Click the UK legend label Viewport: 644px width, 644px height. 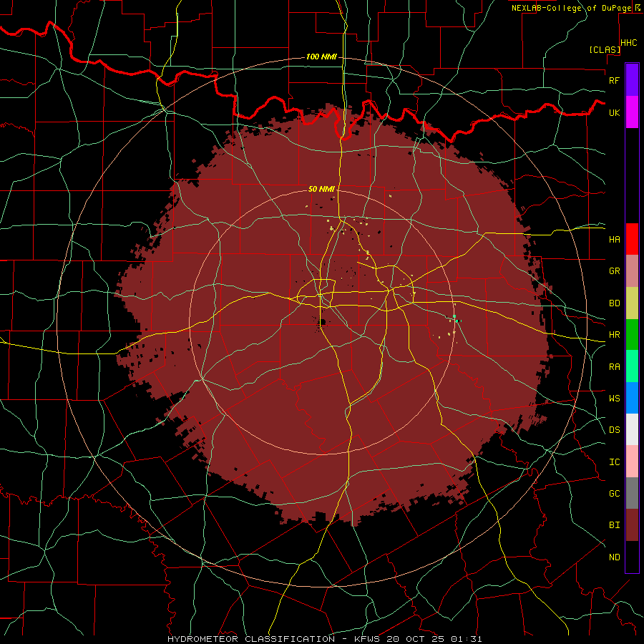(x=614, y=112)
